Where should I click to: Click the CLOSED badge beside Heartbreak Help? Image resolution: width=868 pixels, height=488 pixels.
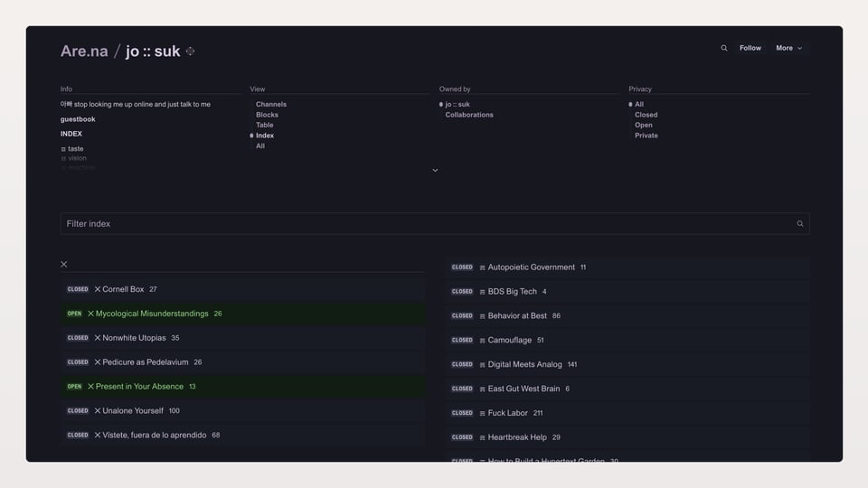click(462, 437)
